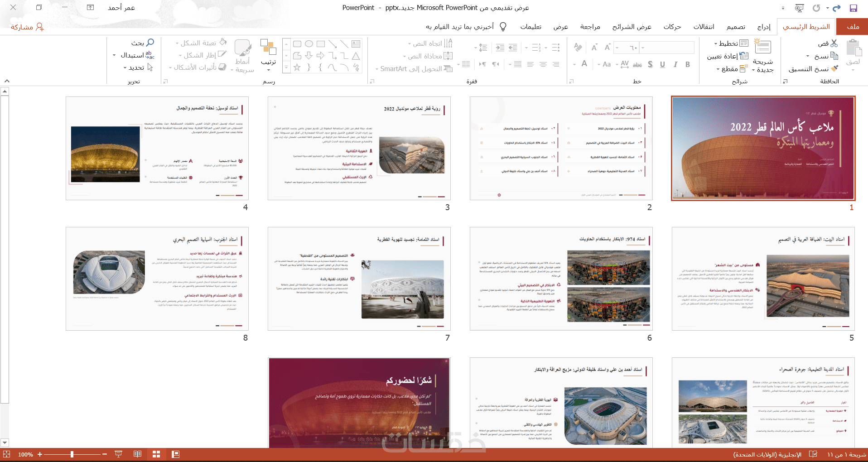The image size is (868, 462).
Task: Click the Increase Font Size icon
Action: click(608, 47)
